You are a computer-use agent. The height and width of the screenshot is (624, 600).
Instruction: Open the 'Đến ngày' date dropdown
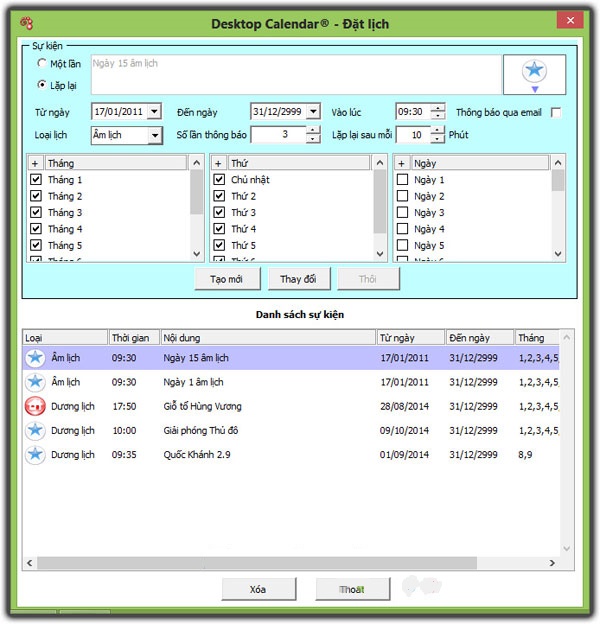313,111
